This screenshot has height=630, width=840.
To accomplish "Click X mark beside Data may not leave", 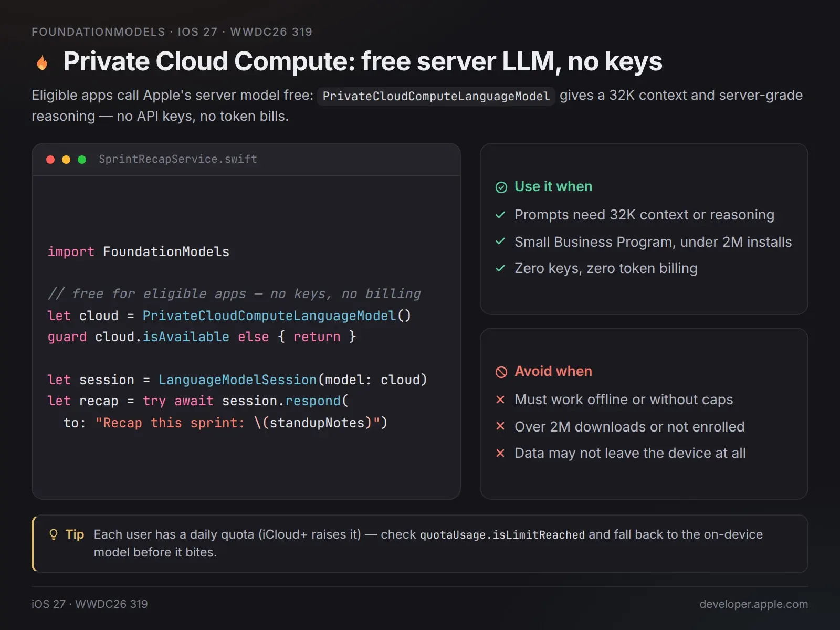I will point(500,453).
